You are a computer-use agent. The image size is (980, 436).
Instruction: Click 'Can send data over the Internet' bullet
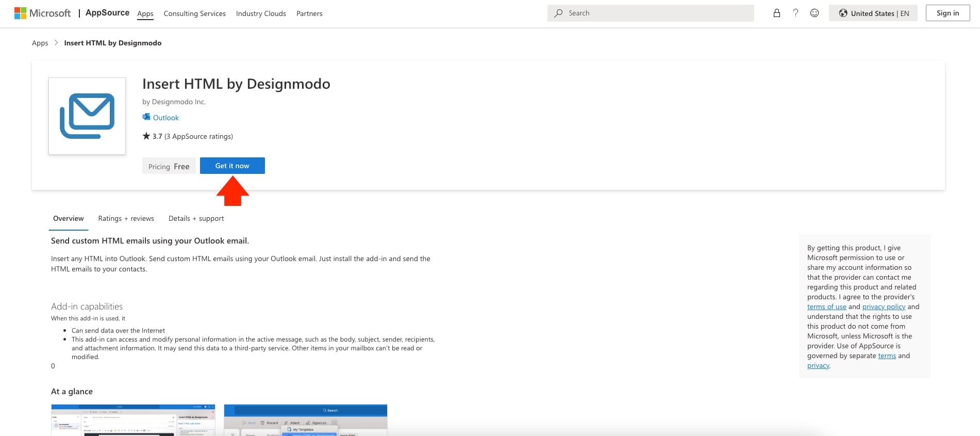(118, 330)
